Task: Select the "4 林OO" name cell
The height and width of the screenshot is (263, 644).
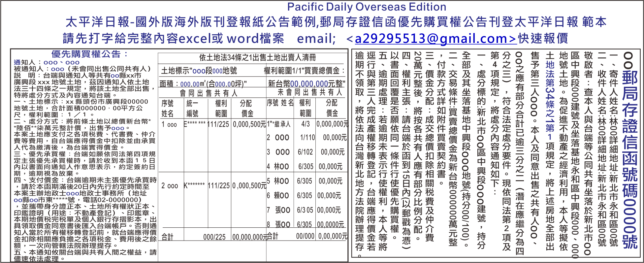Action: pyautogui.click(x=278, y=167)
